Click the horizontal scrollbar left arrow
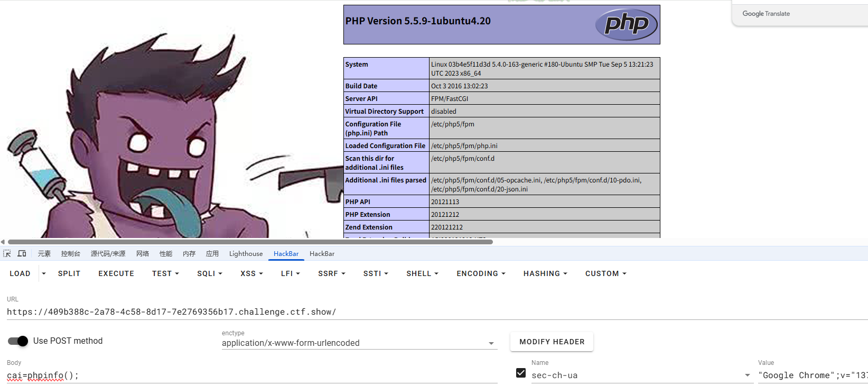This screenshot has height=385, width=868. (3, 242)
